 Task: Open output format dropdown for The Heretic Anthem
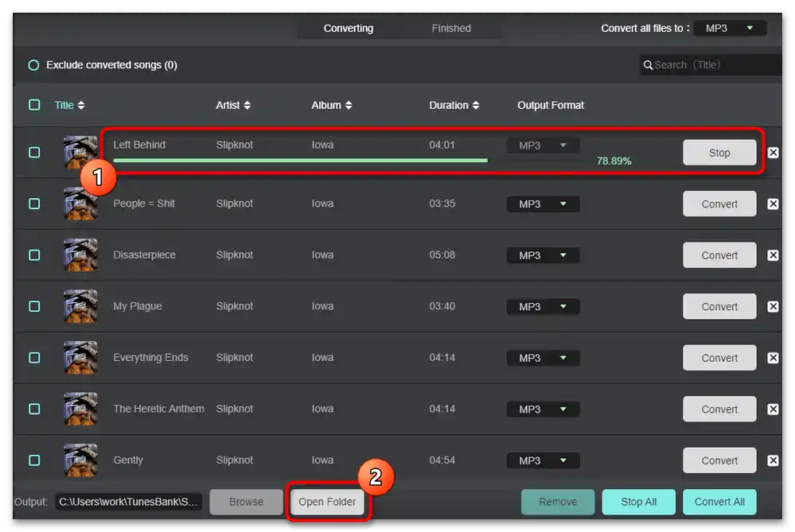[543, 410]
